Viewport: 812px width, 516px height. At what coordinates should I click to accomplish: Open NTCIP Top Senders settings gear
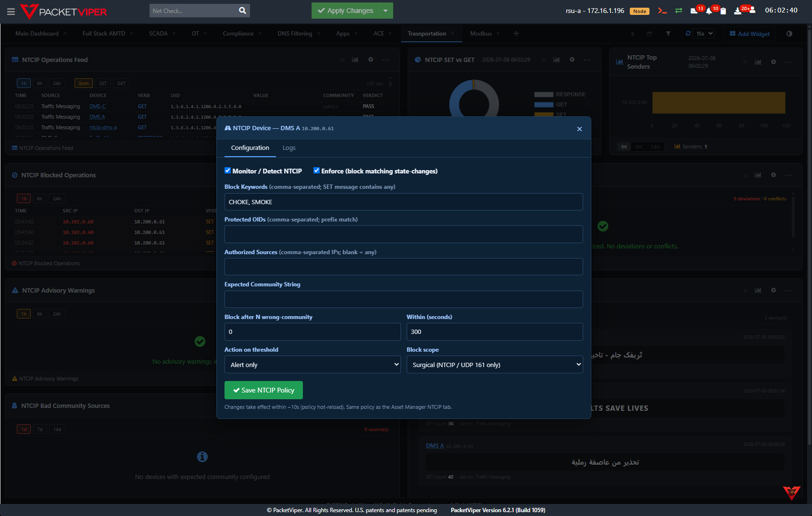[x=774, y=62]
